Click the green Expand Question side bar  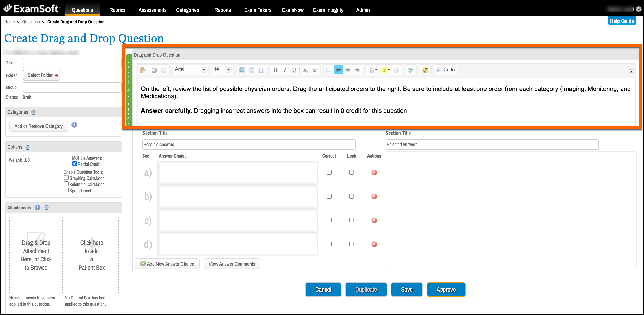point(128,90)
